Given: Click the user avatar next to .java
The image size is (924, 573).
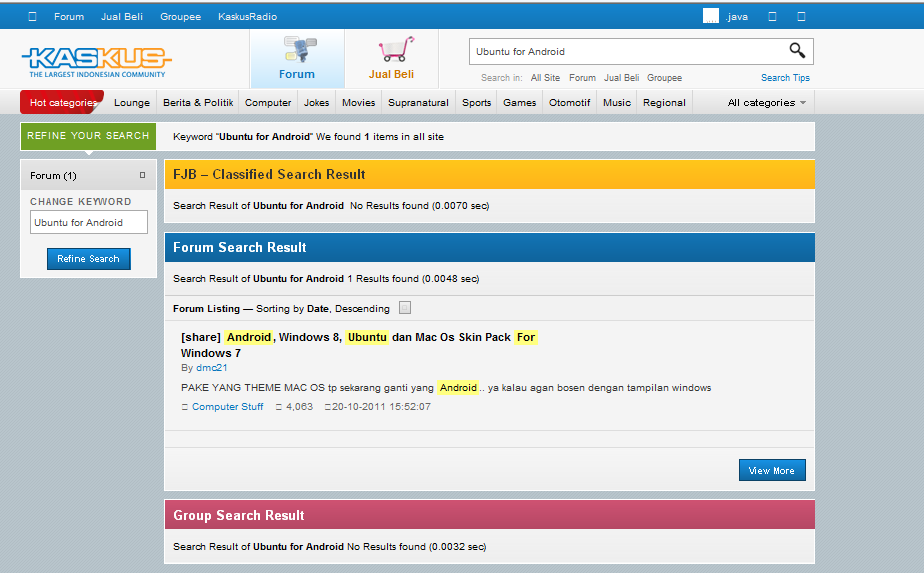Looking at the screenshot, I should tap(711, 16).
